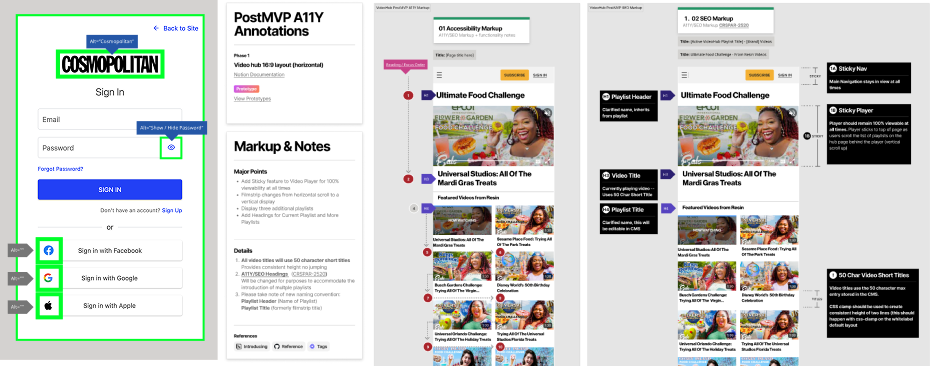Click the Tags reference chip
934x366 pixels.
318,346
